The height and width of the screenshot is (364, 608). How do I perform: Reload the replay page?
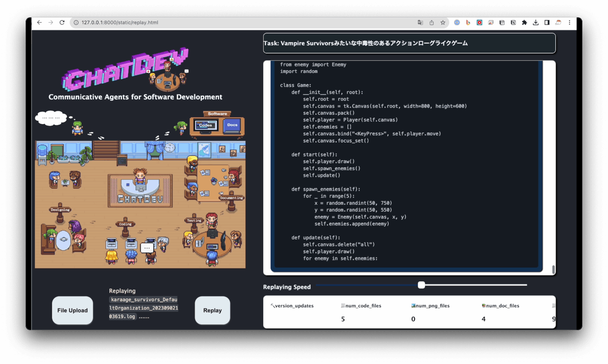tap(62, 22)
